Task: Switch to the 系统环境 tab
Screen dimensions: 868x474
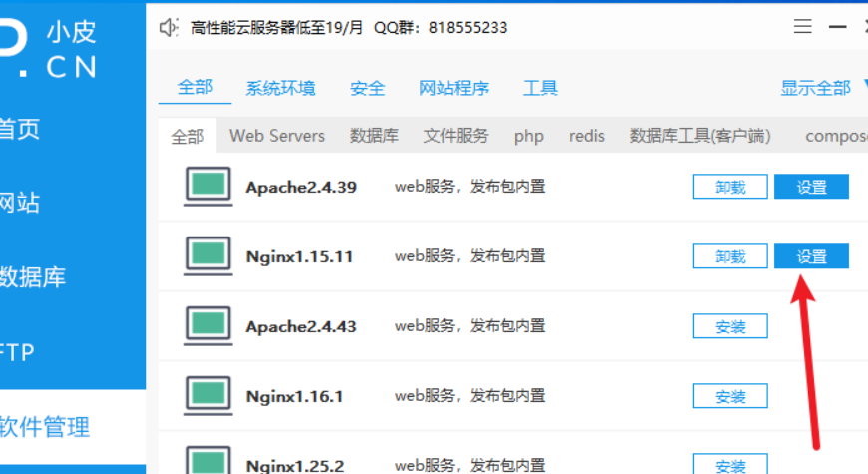Action: (280, 88)
